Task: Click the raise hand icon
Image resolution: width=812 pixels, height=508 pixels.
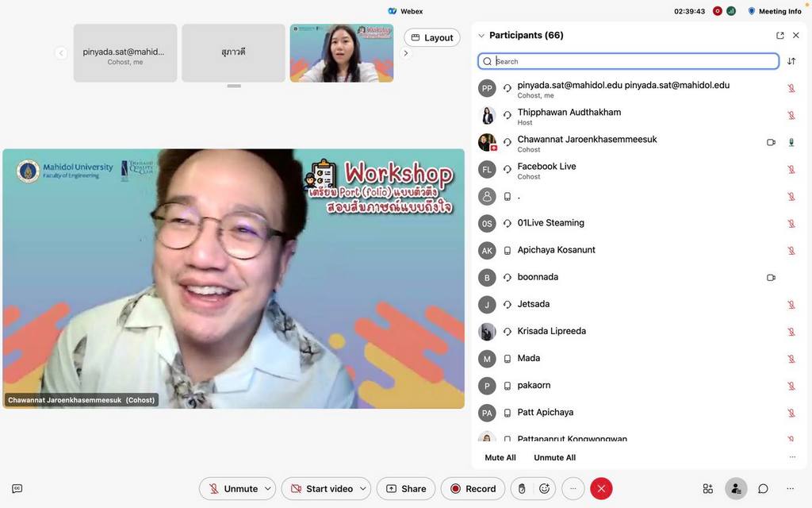Action: 522,489
